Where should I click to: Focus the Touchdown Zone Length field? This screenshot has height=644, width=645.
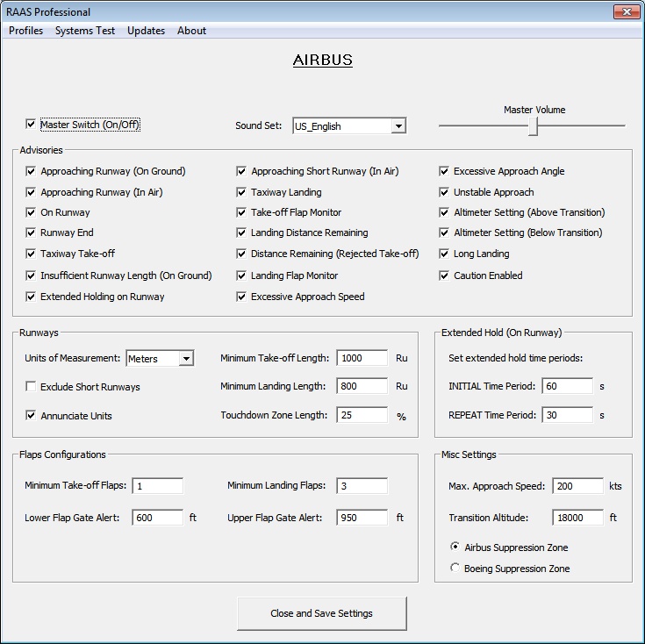click(362, 415)
